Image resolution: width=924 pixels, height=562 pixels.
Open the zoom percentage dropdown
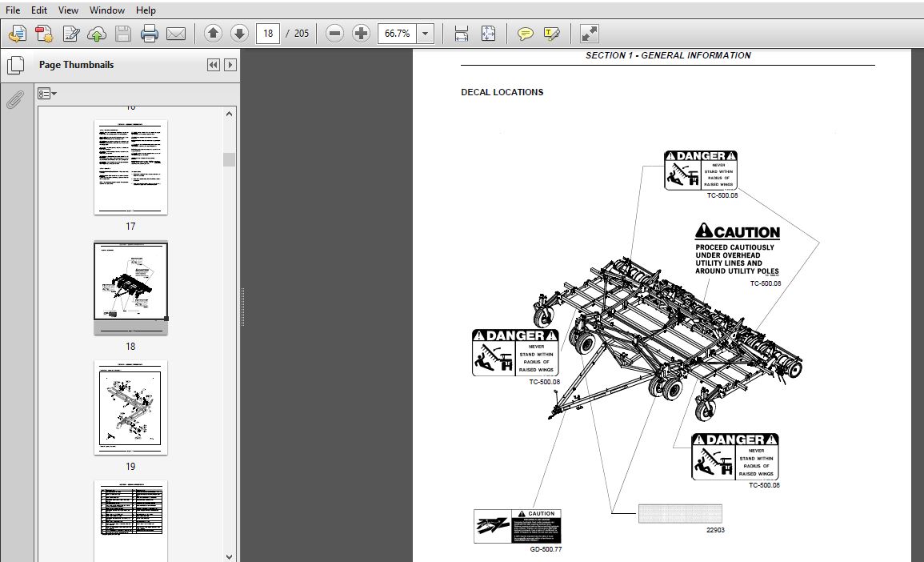(426, 34)
